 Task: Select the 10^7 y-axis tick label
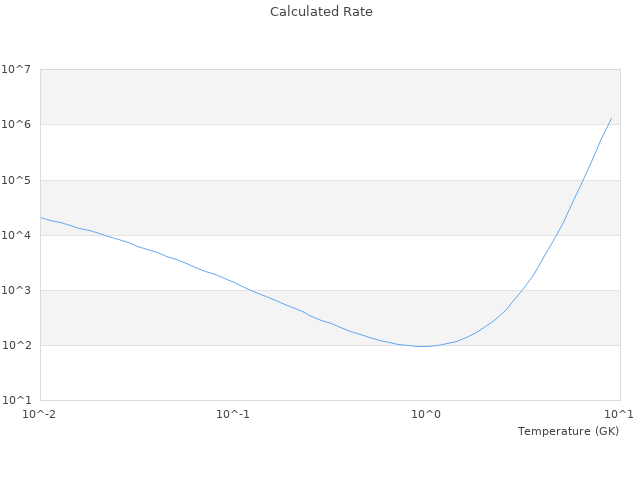pyautogui.click(x=16, y=70)
